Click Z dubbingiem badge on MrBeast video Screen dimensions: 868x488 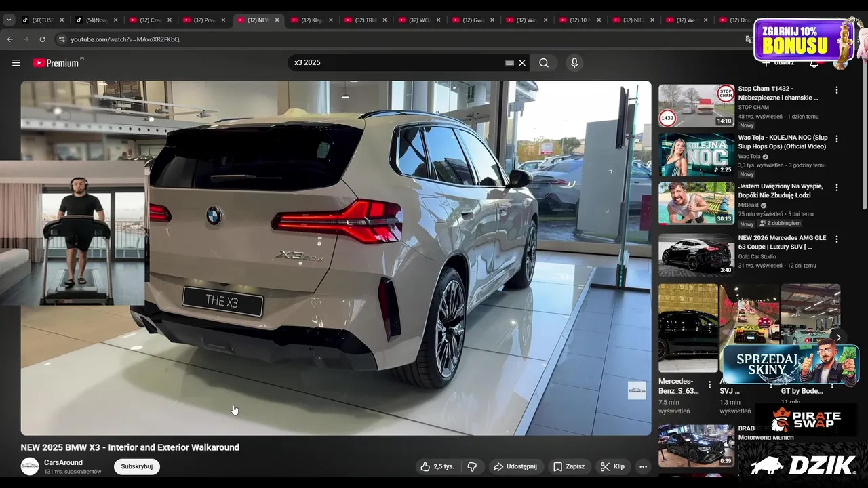coord(780,224)
